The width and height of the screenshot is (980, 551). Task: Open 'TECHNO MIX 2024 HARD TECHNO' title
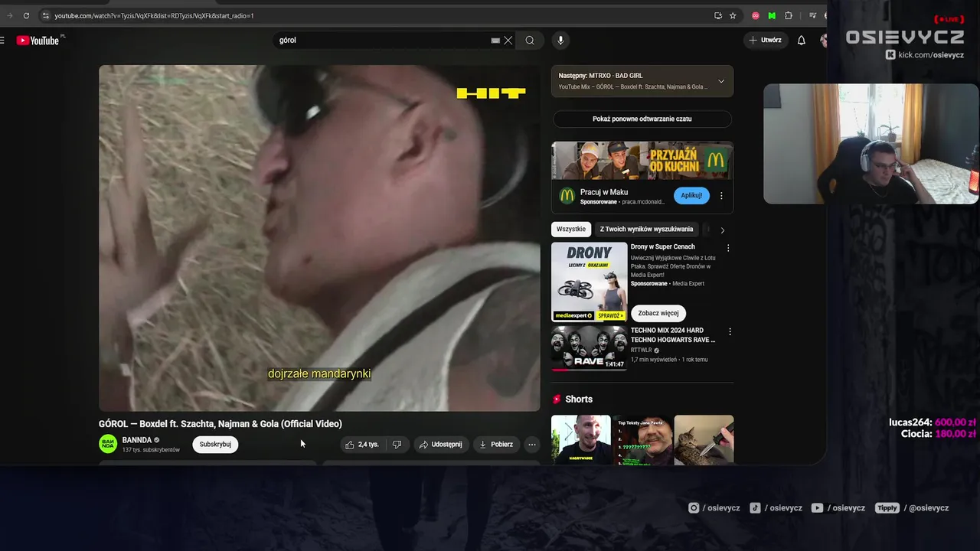(673, 335)
